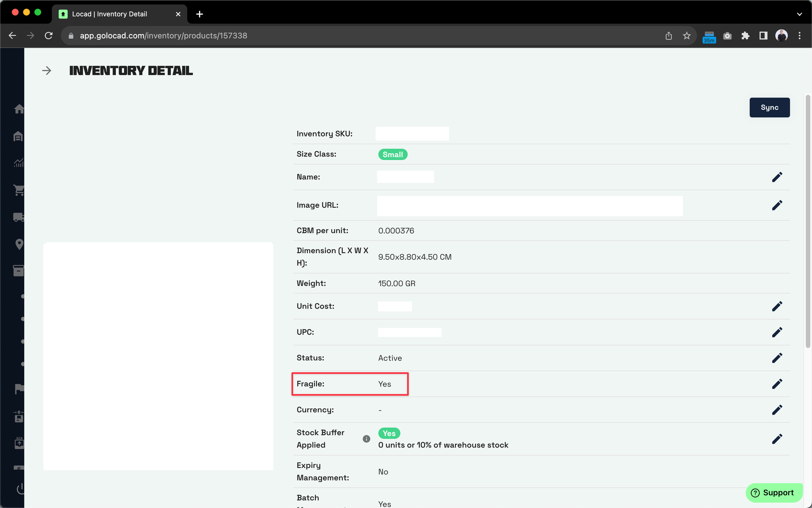Open the Home icon in sidebar
This screenshot has height=508, width=812.
click(x=19, y=109)
